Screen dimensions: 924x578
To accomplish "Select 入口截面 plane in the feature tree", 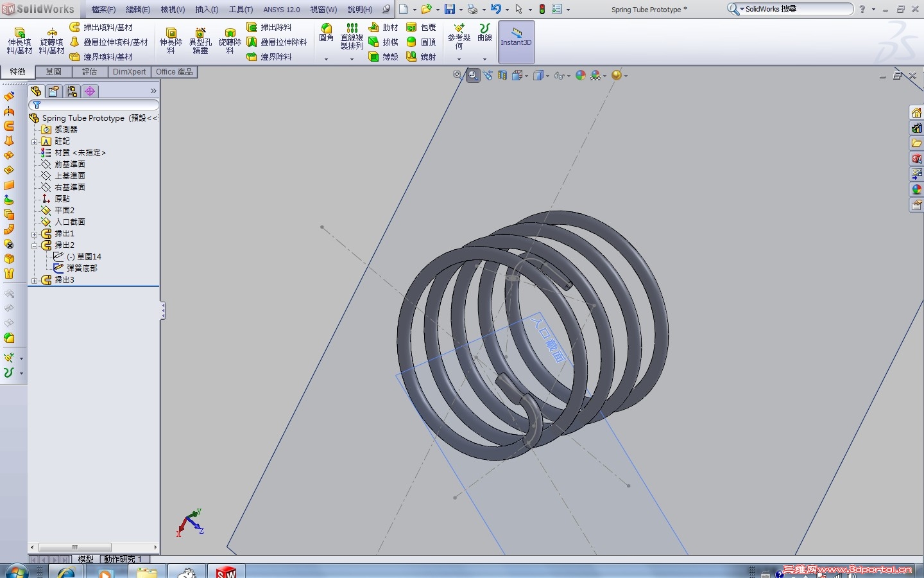I will [69, 222].
